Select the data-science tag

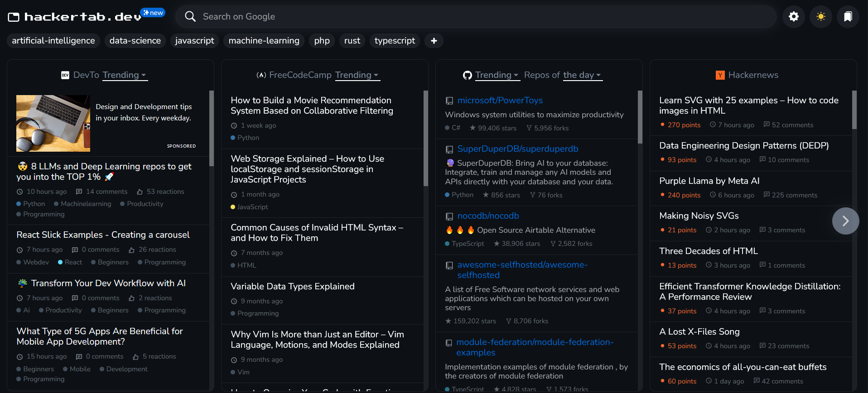click(x=135, y=41)
